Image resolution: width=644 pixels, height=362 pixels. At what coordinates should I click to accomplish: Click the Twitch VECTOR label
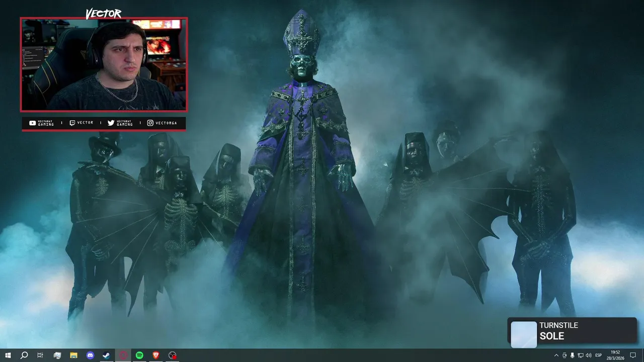[x=82, y=123]
